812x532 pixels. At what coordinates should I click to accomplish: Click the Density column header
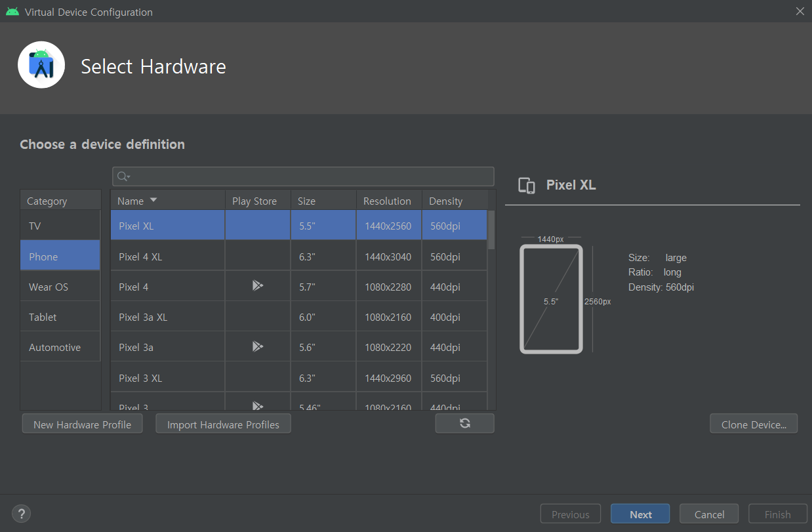[x=455, y=201]
